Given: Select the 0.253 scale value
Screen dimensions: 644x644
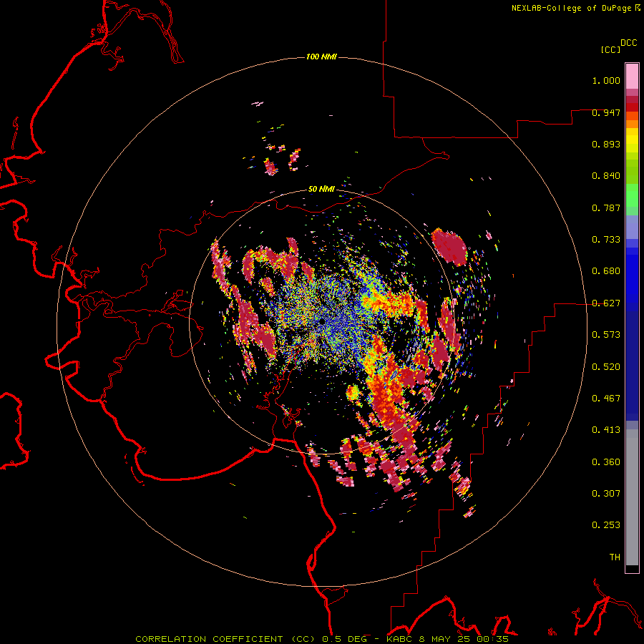Looking at the screenshot, I should click(x=606, y=525).
